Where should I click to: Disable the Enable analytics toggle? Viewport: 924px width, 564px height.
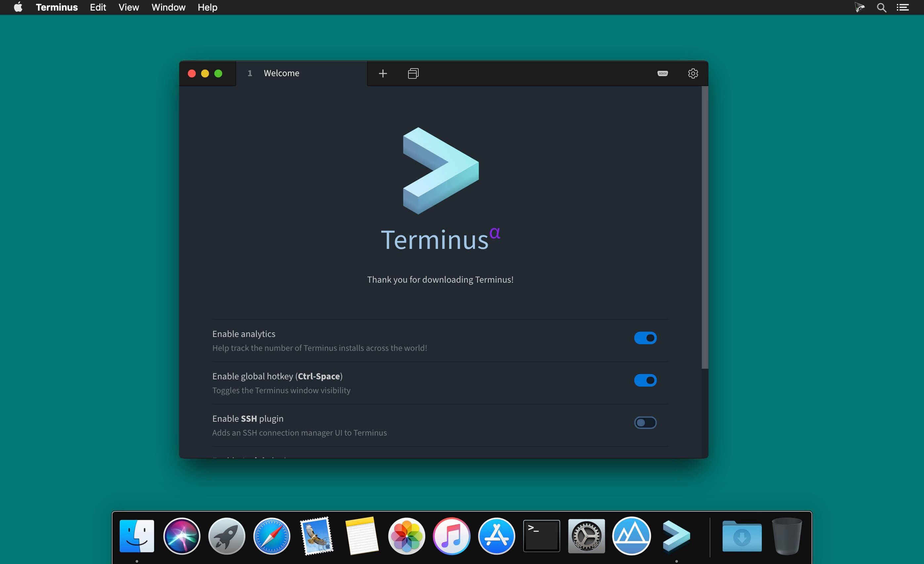[645, 338]
